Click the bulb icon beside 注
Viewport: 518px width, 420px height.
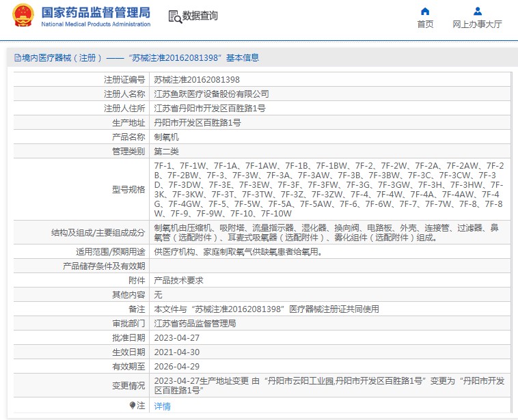click(x=133, y=405)
